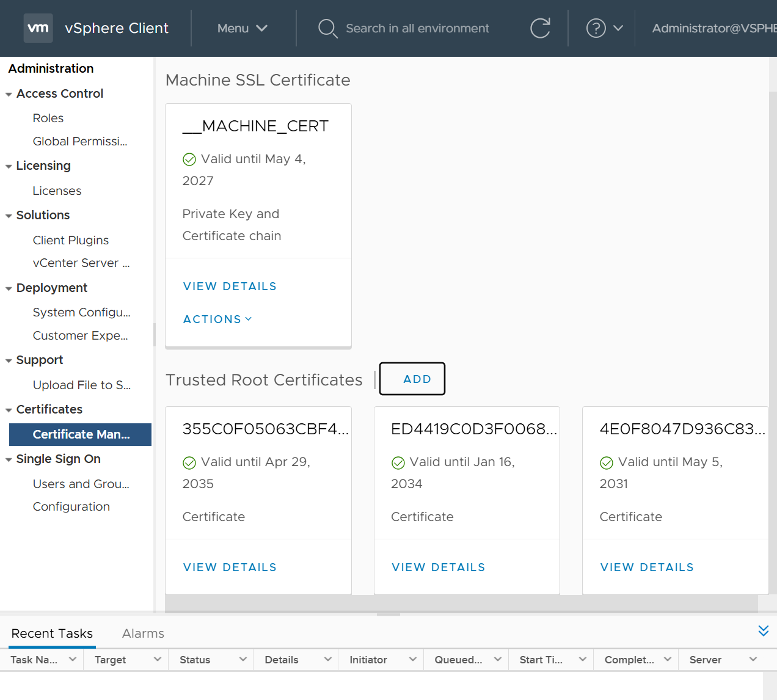Open the Menu dropdown
The height and width of the screenshot is (700, 777).
click(242, 28)
